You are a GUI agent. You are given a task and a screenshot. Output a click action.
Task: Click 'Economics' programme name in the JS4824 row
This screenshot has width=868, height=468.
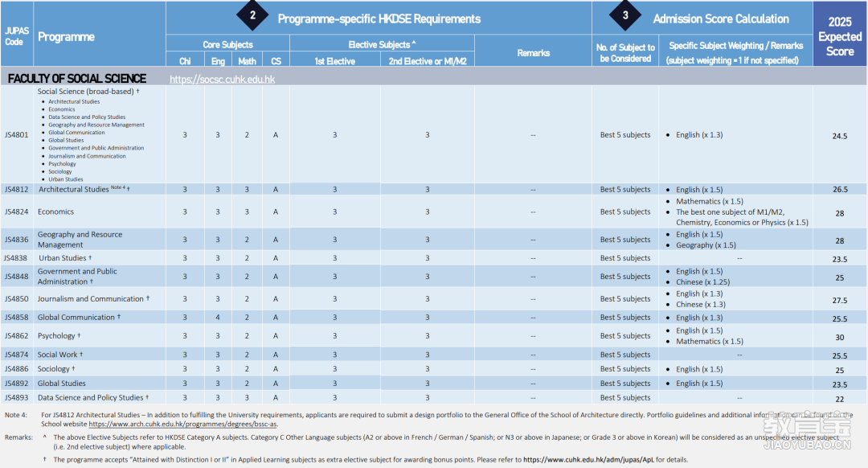(x=55, y=211)
